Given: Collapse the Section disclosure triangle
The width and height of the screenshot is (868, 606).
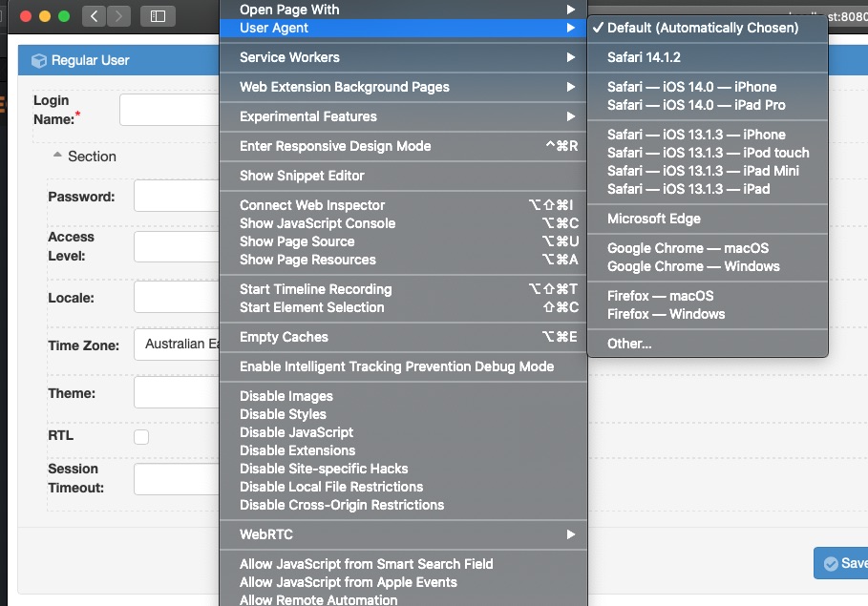Looking at the screenshot, I should (57, 155).
